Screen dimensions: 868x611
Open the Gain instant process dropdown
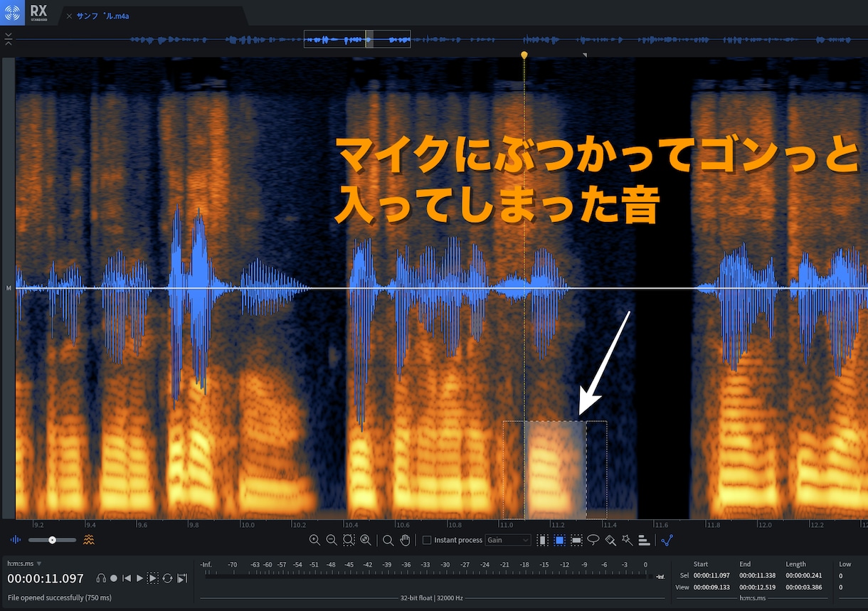[508, 540]
